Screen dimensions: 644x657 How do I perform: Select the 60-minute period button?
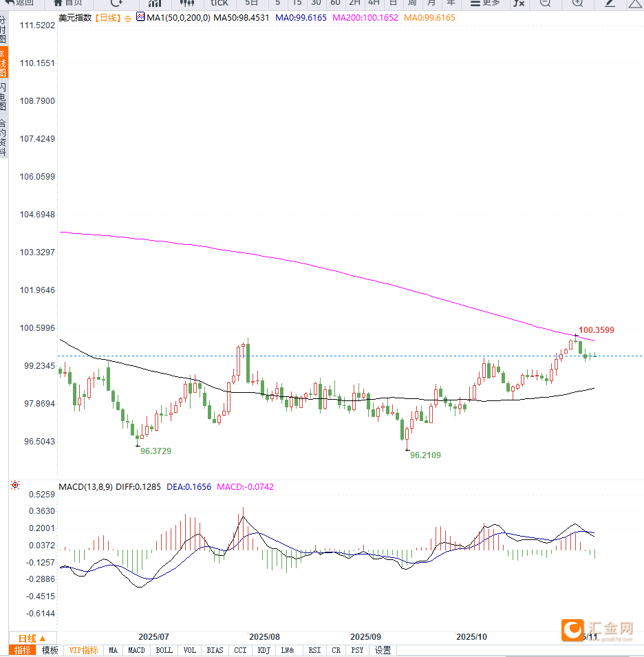[x=335, y=3]
